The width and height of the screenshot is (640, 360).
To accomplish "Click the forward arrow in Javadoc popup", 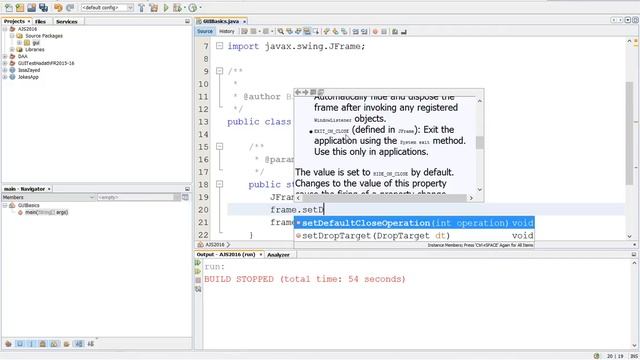I will pos(305,92).
